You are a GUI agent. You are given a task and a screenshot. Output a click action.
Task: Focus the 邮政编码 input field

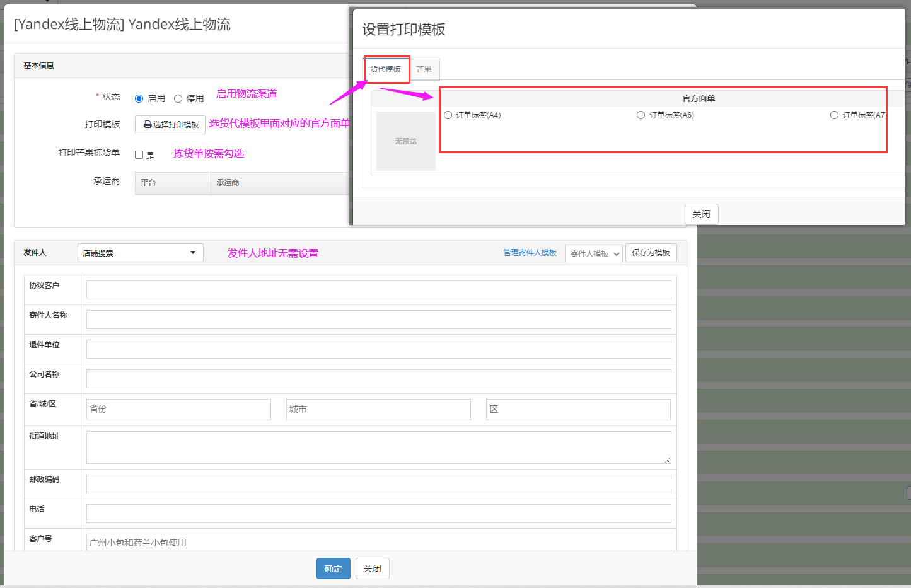point(379,484)
